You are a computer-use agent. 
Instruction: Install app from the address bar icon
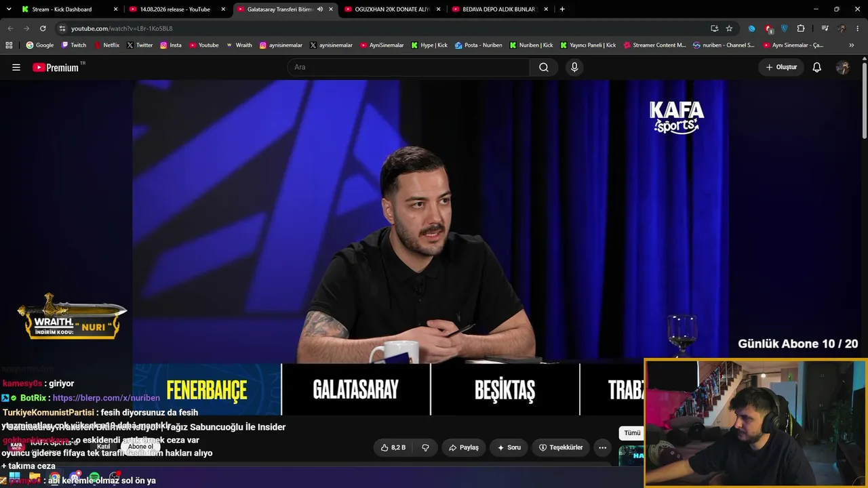click(x=714, y=28)
